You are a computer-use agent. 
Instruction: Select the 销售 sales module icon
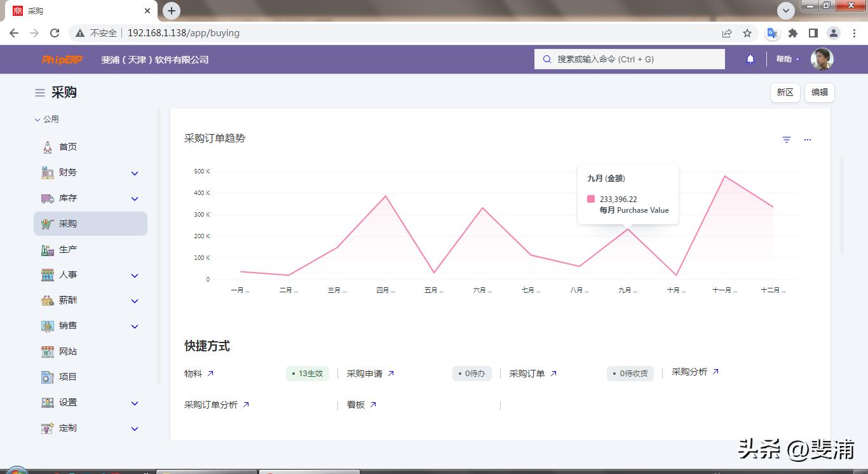47,325
